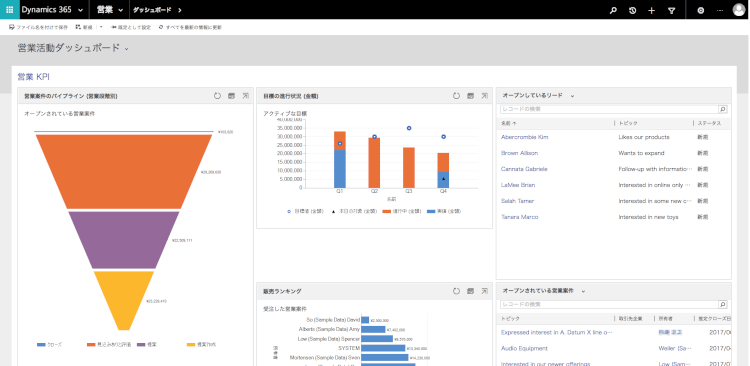Click the leads list record search field
The width and height of the screenshot is (750, 366).
[x=609, y=110]
